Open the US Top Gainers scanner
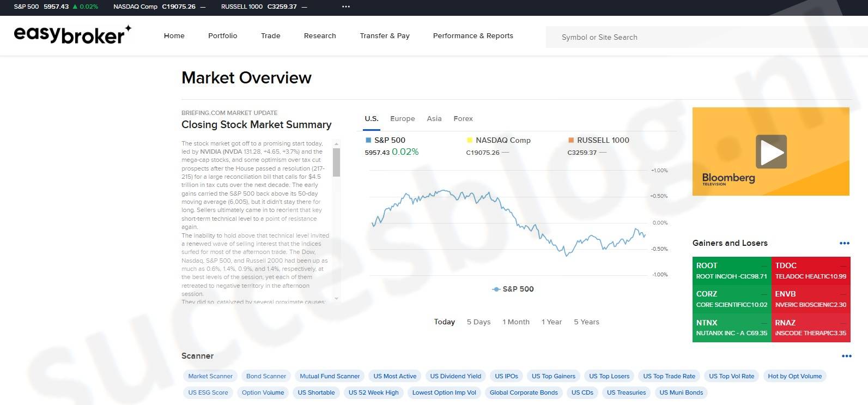The width and height of the screenshot is (868, 405). pos(553,376)
